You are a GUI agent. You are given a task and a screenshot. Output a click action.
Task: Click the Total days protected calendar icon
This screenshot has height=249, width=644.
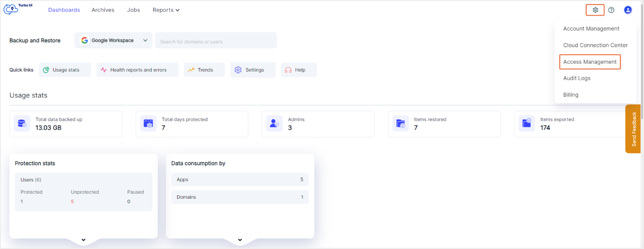pos(148,124)
